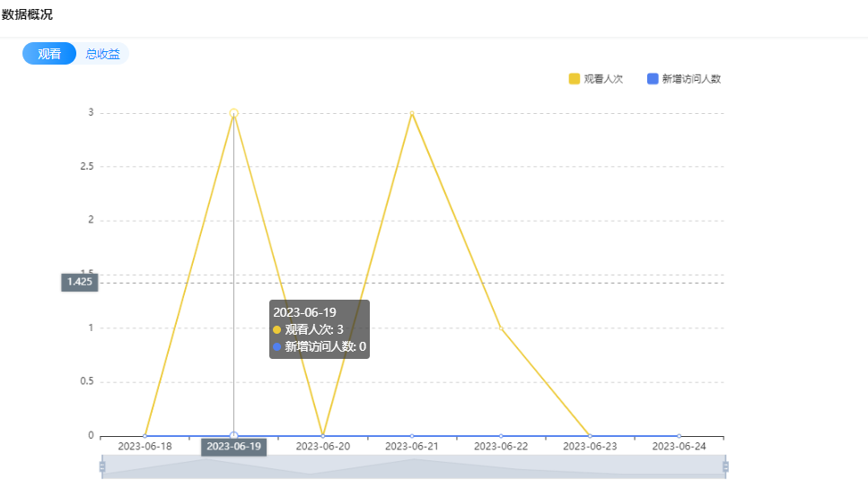Click the 2023-06-21 x-axis date label
Viewport: 868px width, 489px height.
pyautogui.click(x=412, y=446)
